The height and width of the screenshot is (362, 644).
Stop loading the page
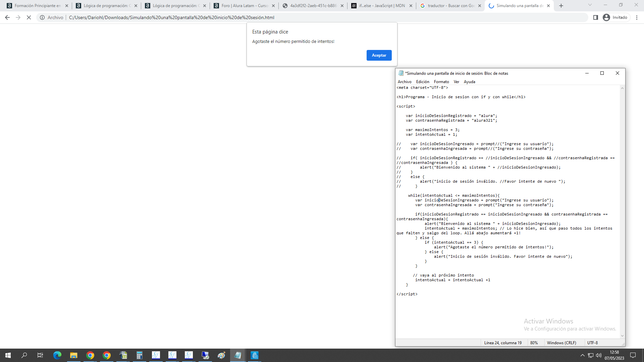(x=29, y=17)
